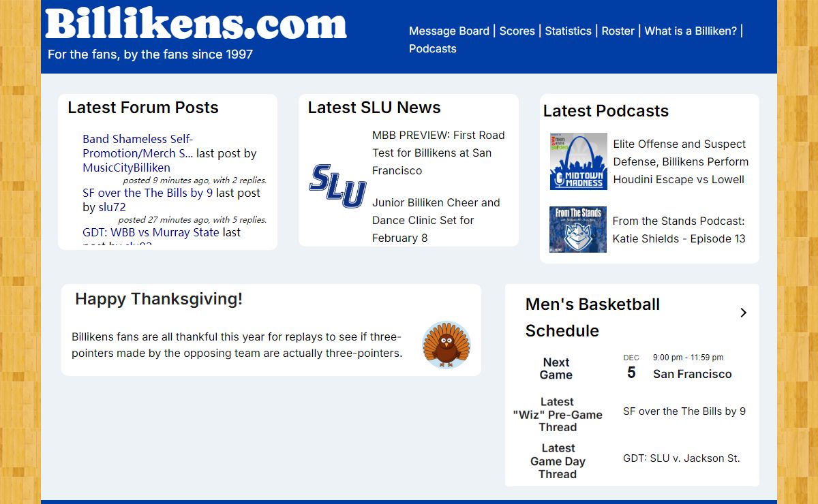Screen dimensions: 818x504
Task: Read MBB Preview San Francisco road test article
Action: tap(438, 153)
